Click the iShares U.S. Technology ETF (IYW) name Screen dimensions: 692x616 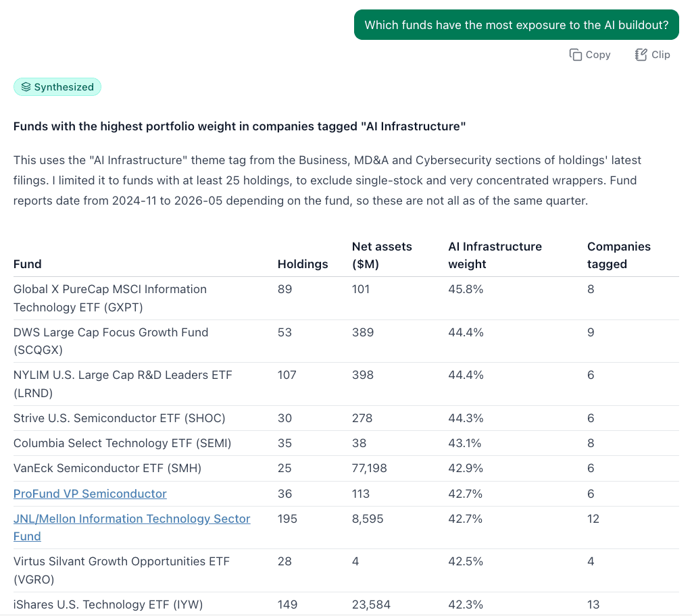[108, 605]
